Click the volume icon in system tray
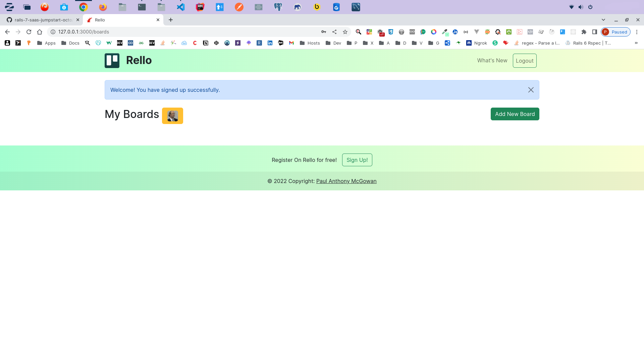This screenshot has height=362, width=644. pyautogui.click(x=581, y=7)
